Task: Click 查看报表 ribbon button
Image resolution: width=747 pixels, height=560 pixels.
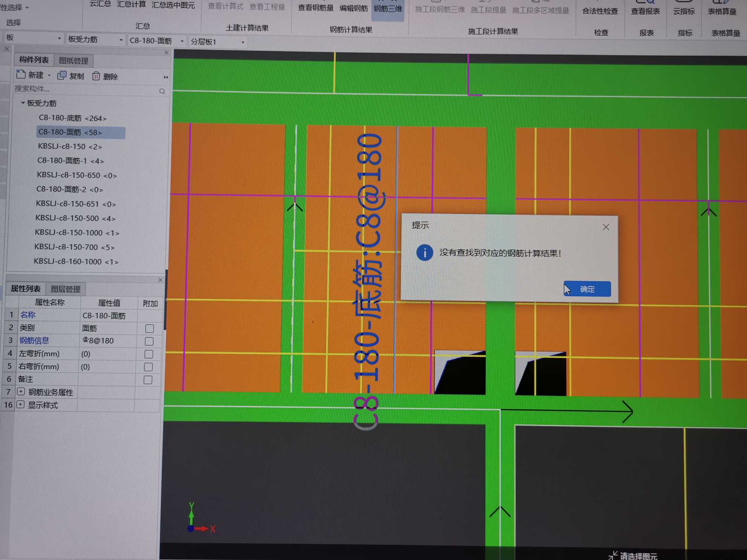Action: (645, 11)
